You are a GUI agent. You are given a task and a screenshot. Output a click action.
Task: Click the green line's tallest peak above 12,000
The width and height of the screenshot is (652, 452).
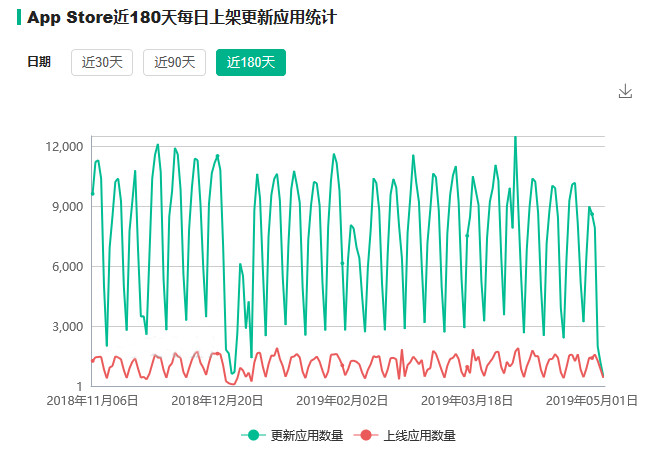click(x=515, y=138)
